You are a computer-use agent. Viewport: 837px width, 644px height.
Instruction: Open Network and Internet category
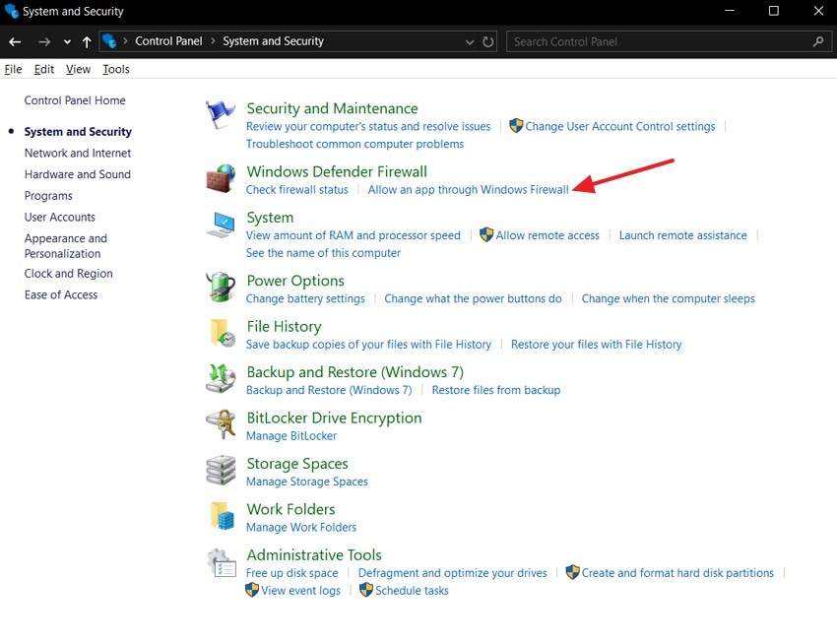(x=78, y=154)
